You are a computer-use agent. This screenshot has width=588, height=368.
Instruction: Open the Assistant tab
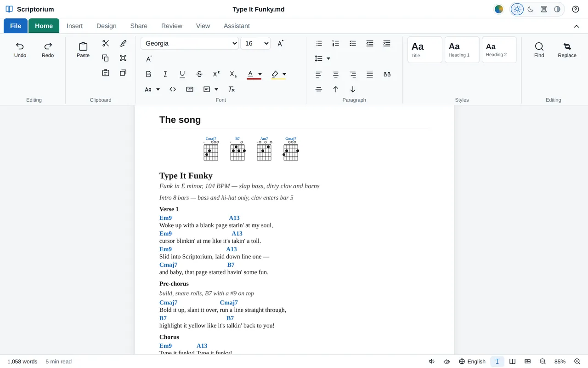tap(237, 26)
